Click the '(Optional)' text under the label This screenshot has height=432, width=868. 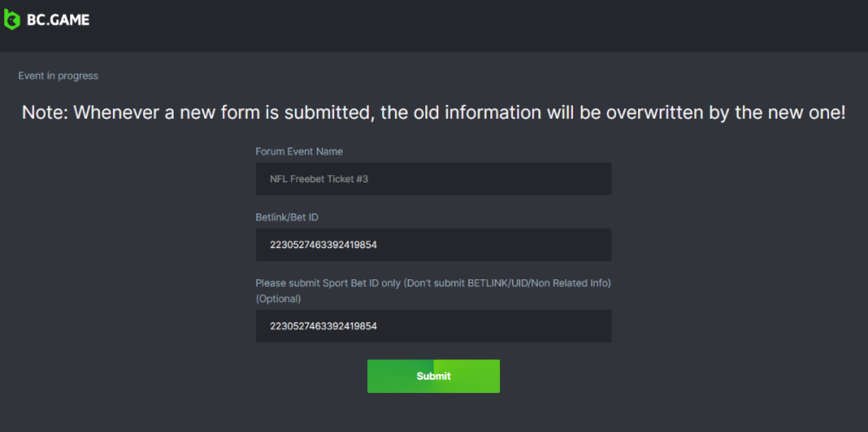click(x=278, y=298)
